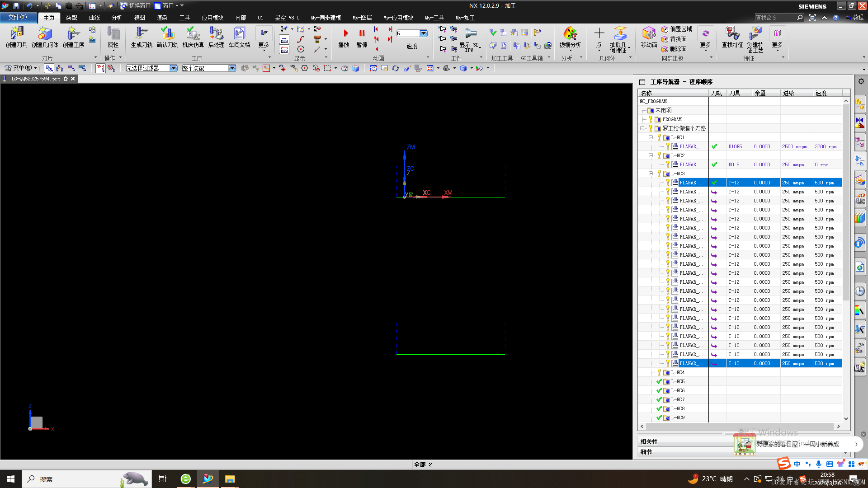
Task: Expand the 相关性 section
Action: click(x=649, y=441)
